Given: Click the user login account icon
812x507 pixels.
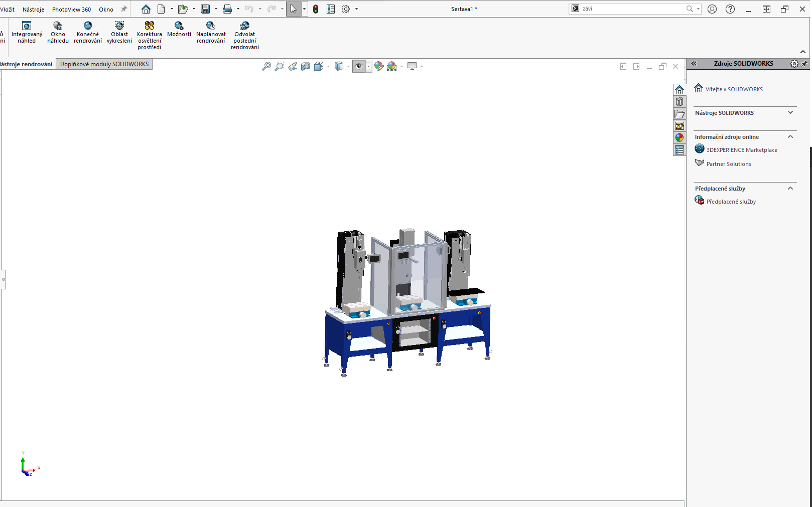Looking at the screenshot, I should pyautogui.click(x=712, y=9).
